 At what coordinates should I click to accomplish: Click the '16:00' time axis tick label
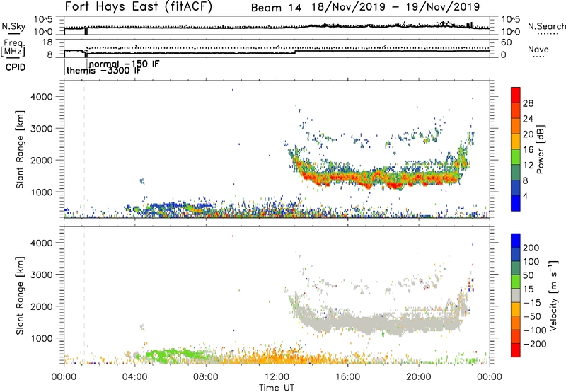point(347,377)
